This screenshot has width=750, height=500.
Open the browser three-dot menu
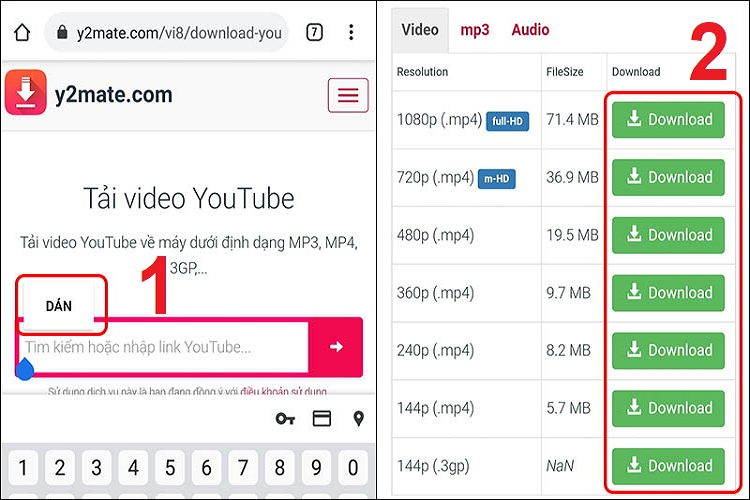(351, 33)
